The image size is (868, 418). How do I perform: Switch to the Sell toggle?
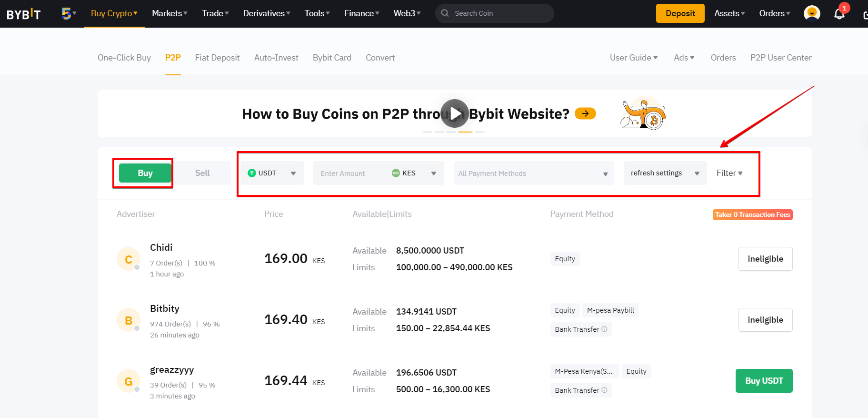tap(202, 173)
